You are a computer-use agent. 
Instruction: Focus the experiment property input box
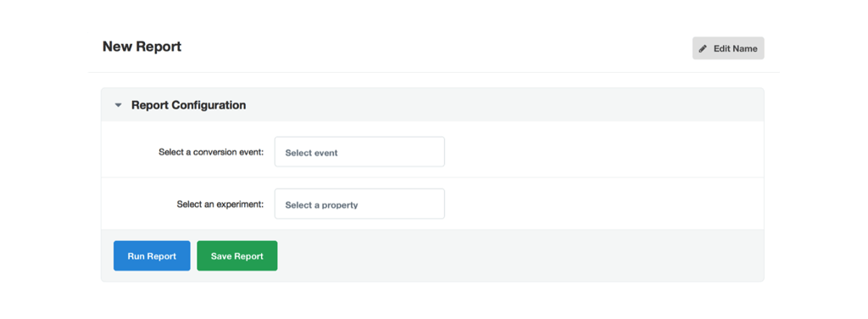pyautogui.click(x=359, y=204)
